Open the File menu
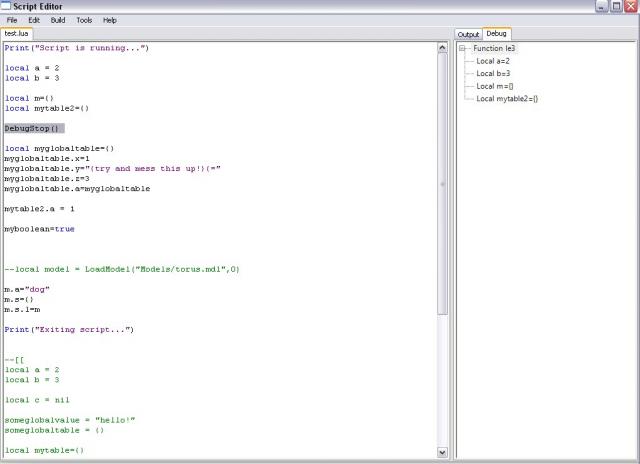 (12, 20)
